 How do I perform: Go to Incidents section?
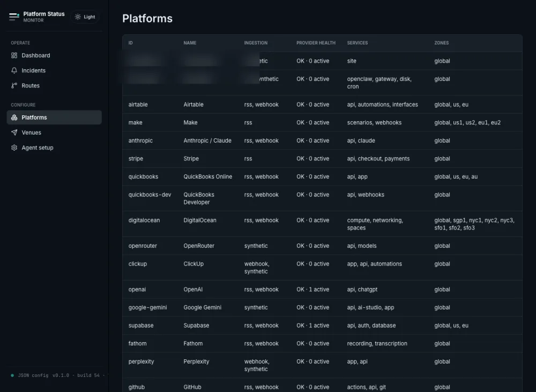point(54,70)
